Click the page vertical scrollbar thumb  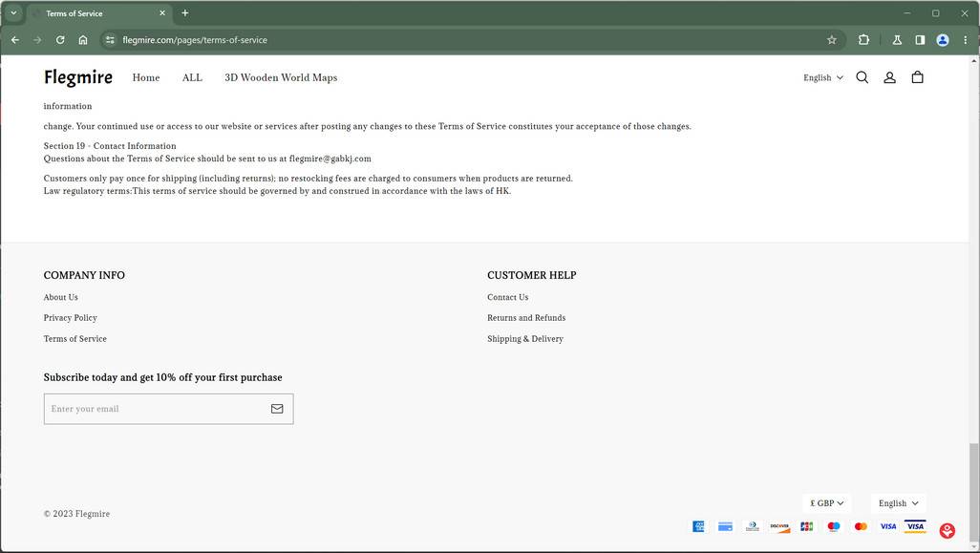tap(973, 495)
